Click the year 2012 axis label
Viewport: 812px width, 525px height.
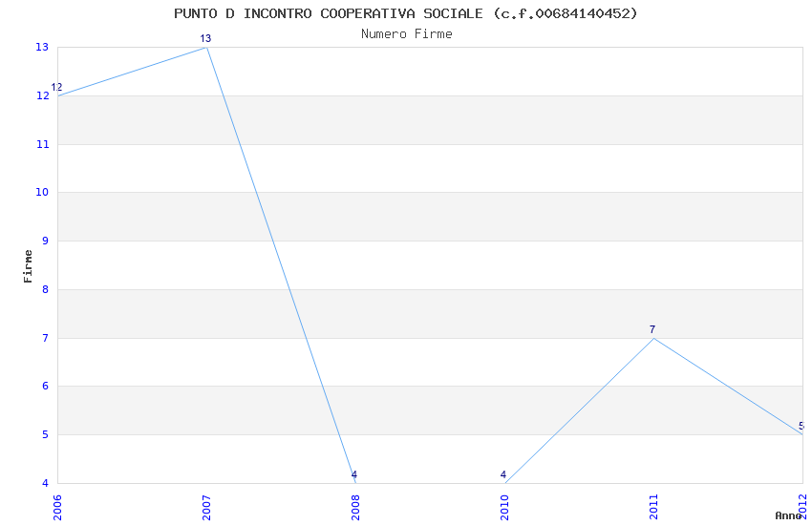(x=802, y=507)
